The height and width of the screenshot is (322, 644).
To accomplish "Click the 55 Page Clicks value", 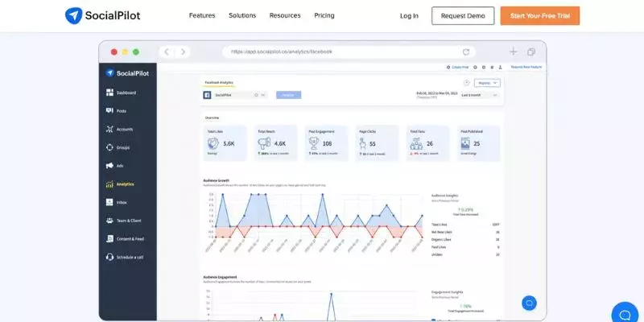I will (373, 144).
